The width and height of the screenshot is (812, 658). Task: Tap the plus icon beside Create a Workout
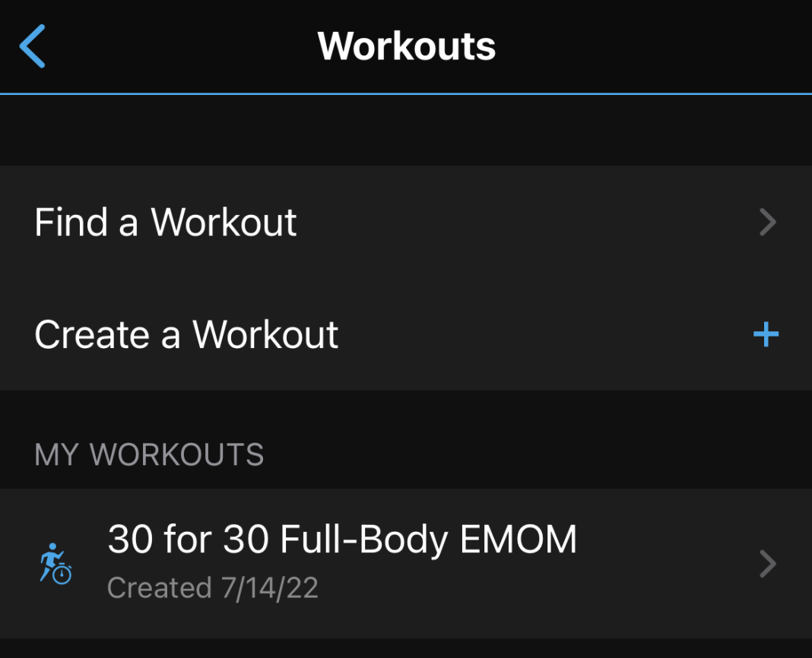click(x=766, y=334)
